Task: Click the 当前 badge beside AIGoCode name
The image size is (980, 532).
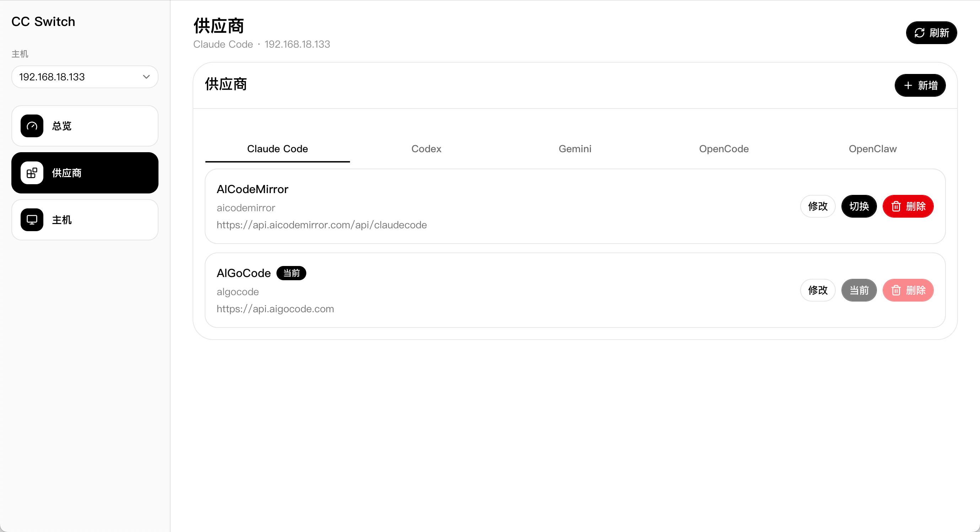Action: click(x=291, y=273)
